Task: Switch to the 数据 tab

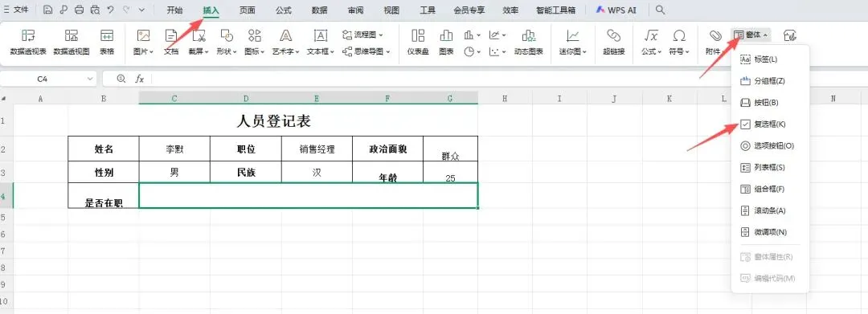Action: click(x=319, y=10)
